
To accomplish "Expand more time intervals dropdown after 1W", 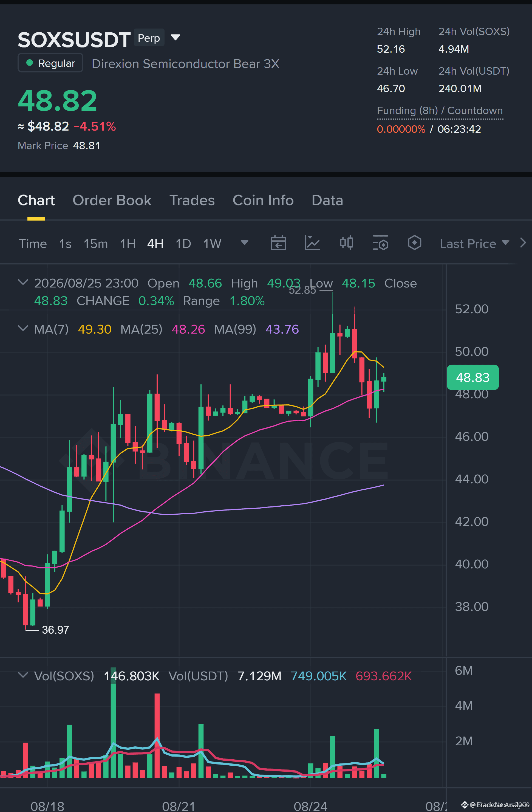I will [x=244, y=243].
